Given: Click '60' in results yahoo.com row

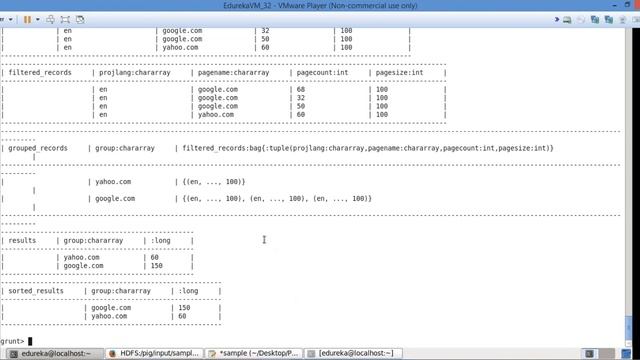Looking at the screenshot, I should 154,258.
